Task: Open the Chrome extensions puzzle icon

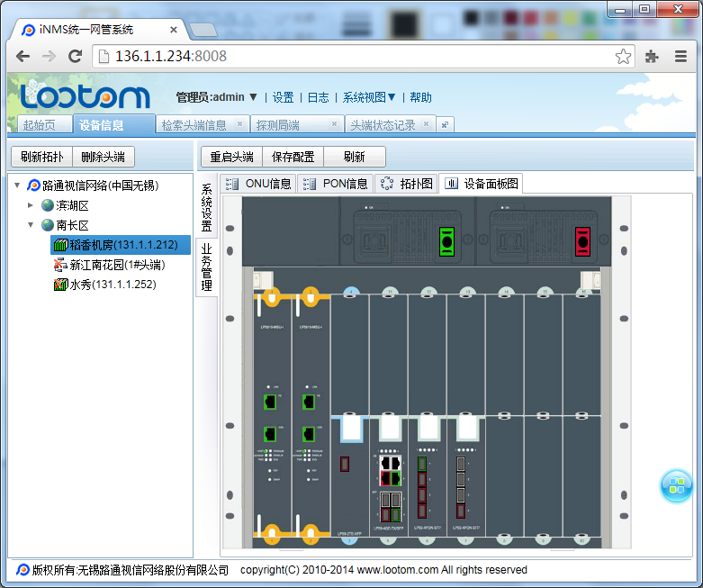Action: pyautogui.click(x=653, y=57)
